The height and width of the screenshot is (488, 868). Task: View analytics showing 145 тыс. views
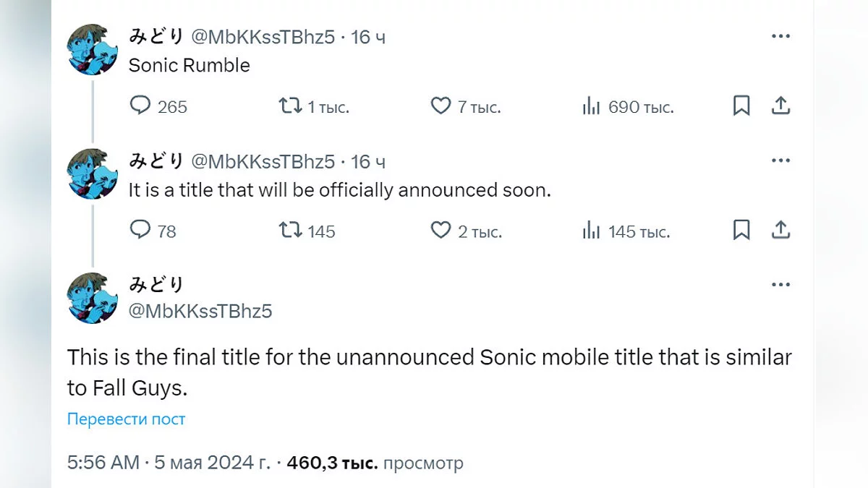click(591, 231)
